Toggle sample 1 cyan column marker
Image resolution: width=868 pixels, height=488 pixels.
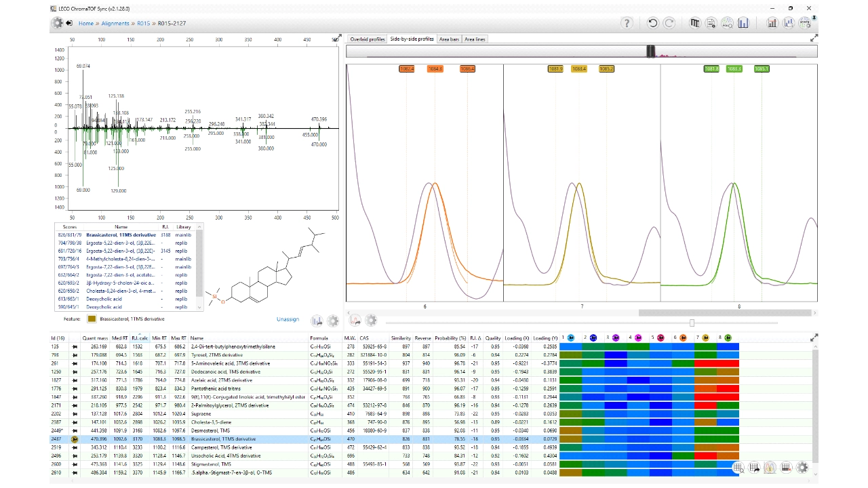[571, 338]
